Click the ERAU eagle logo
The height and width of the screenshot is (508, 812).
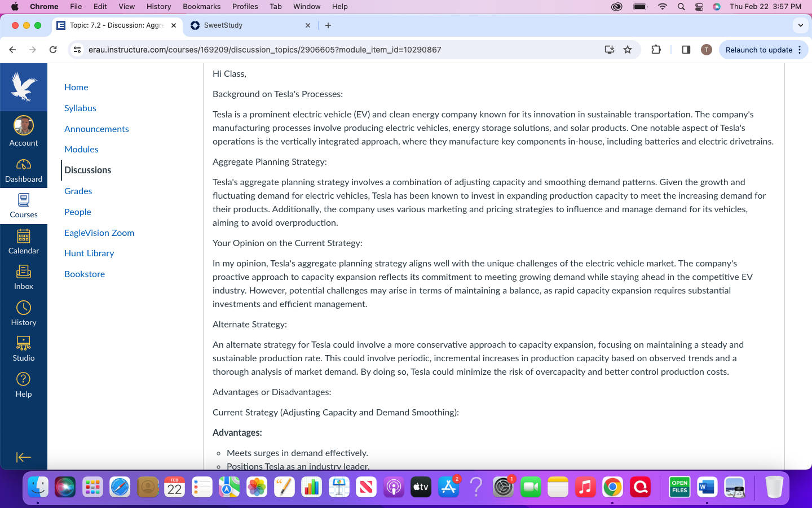pyautogui.click(x=24, y=87)
